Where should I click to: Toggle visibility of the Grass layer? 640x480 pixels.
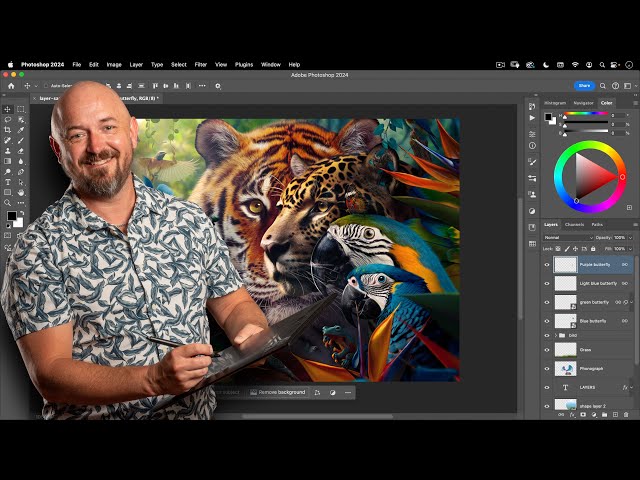click(547, 350)
